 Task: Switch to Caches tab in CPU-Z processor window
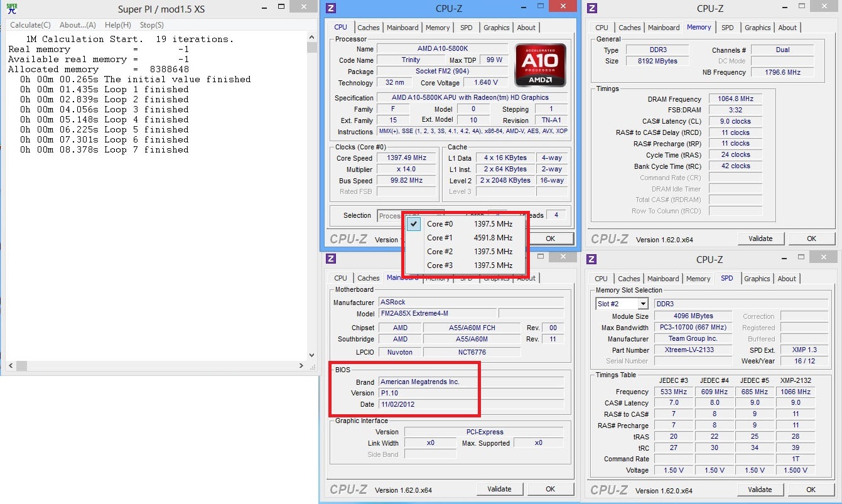click(x=369, y=28)
